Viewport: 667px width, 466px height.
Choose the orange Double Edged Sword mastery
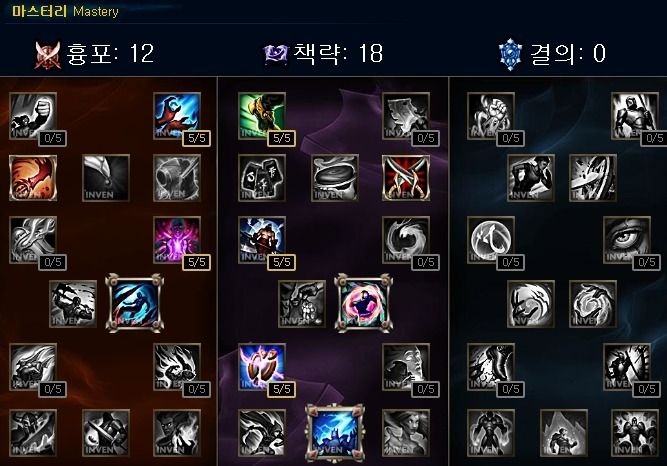tap(33, 178)
